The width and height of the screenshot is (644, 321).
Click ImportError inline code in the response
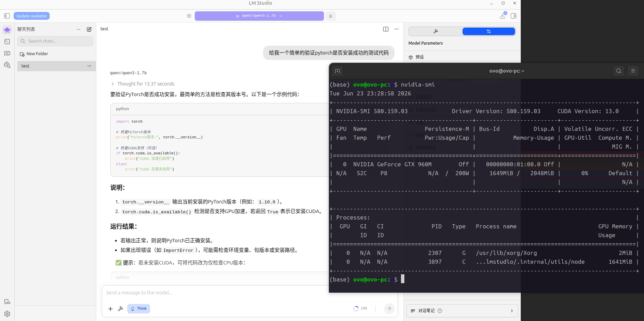178,250
